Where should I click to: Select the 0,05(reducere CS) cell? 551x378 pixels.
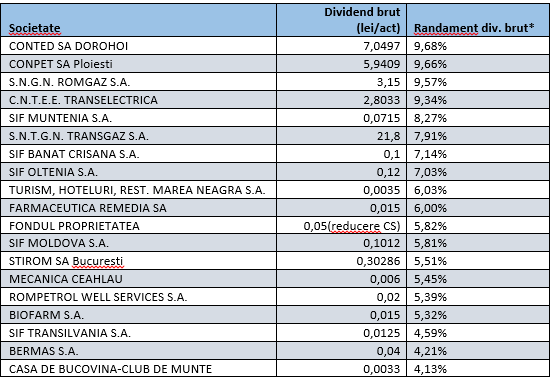coord(342,226)
